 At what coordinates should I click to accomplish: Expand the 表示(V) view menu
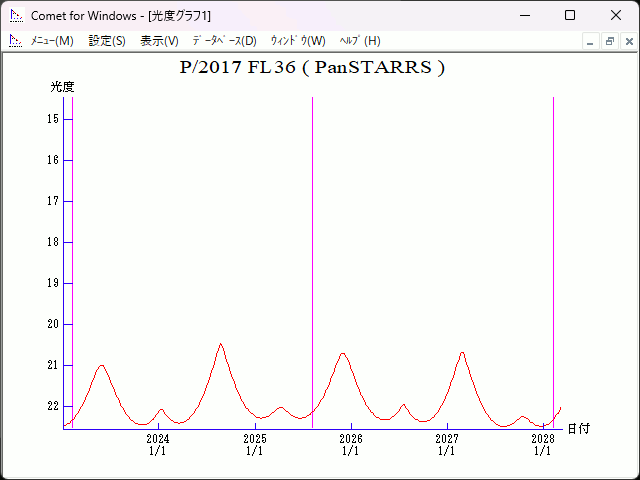(x=159, y=41)
